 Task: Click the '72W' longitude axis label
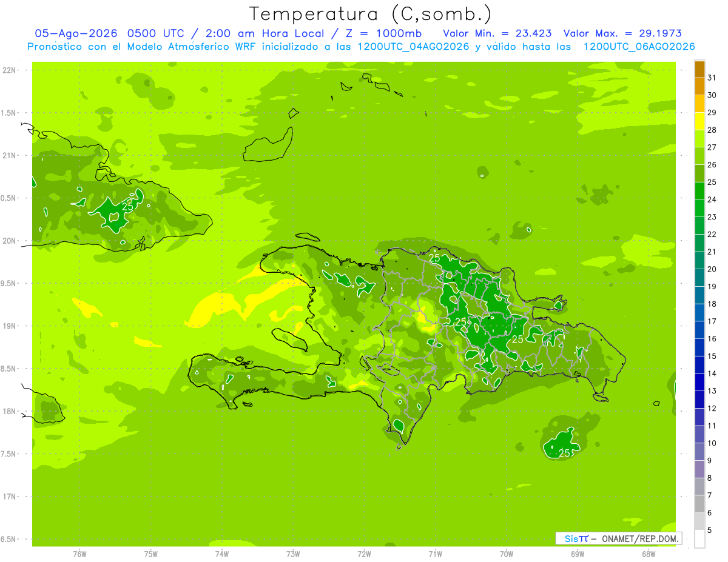pyautogui.click(x=364, y=554)
